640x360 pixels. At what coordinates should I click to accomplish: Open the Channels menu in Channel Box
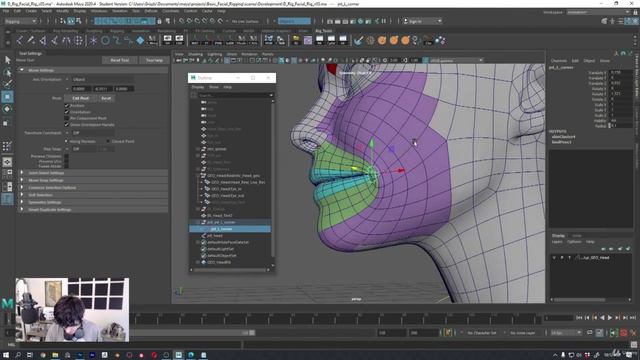[558, 60]
